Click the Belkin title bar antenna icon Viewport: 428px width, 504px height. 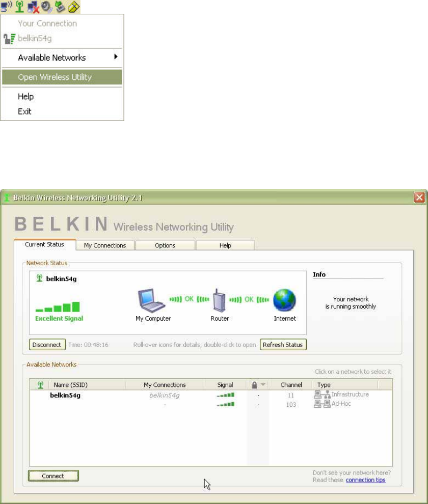coord(7,198)
